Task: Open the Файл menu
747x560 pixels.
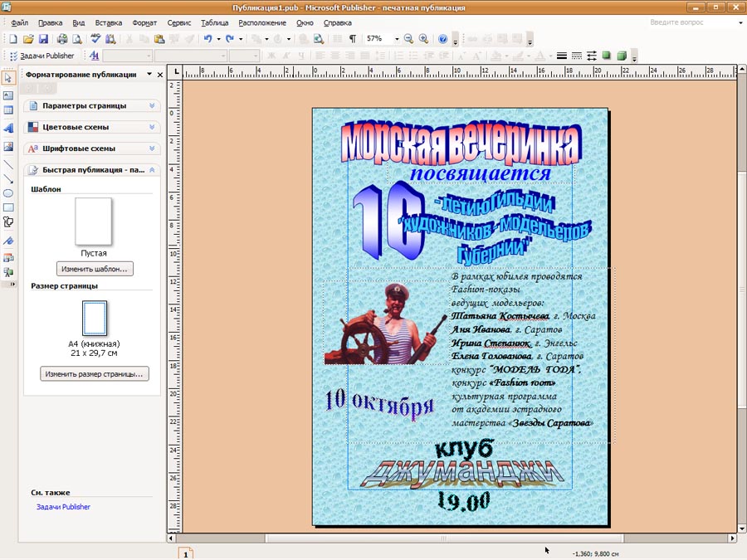Action: [x=20, y=23]
